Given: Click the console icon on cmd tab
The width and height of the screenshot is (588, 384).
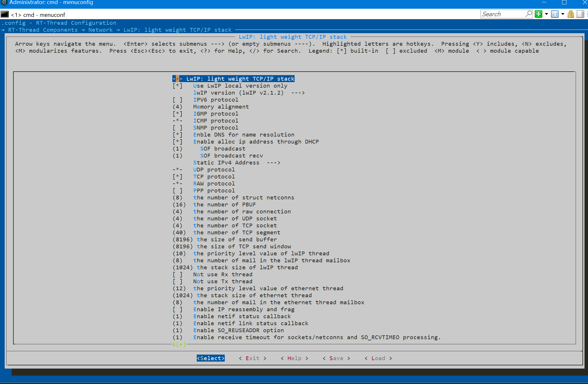Looking at the screenshot, I should pyautogui.click(x=5, y=14).
